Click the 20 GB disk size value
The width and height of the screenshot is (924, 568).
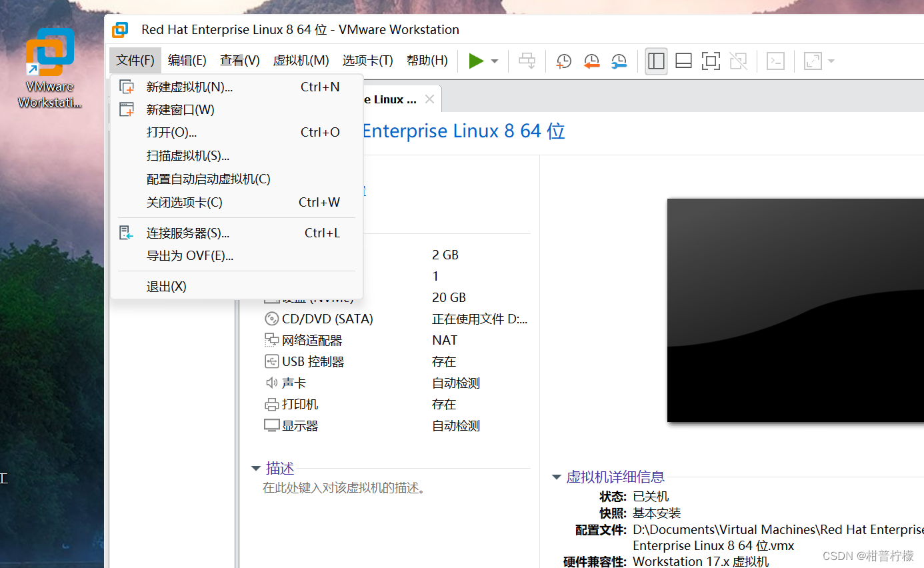(x=449, y=297)
